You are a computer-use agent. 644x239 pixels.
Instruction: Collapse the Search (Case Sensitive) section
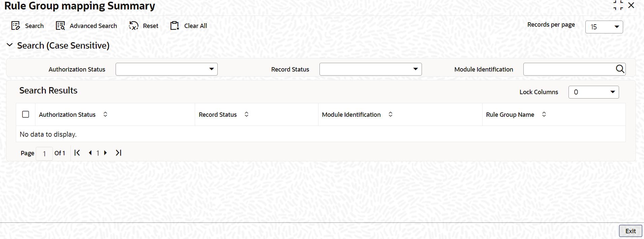point(10,45)
